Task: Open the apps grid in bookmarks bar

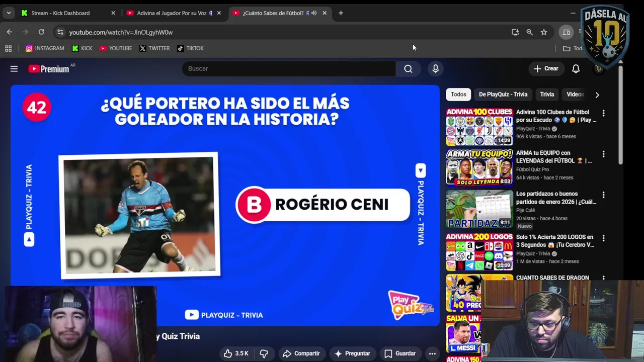Action: [x=8, y=48]
